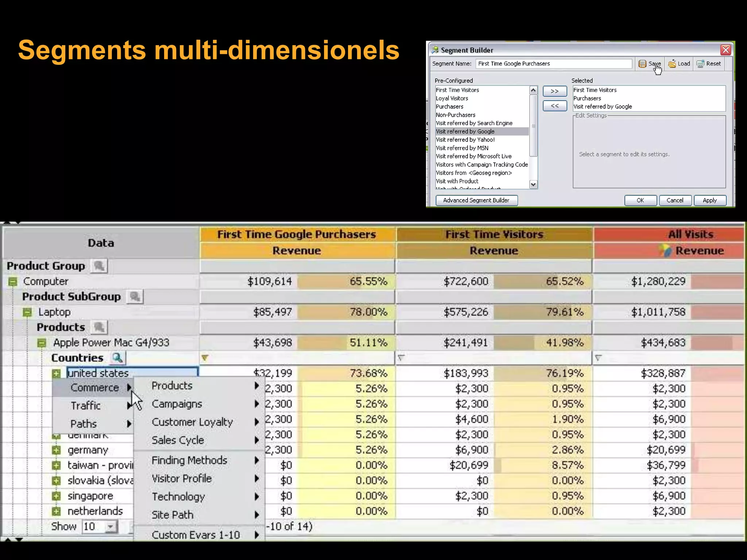
Task: Select Visit referred by MSN entry
Action: click(x=482, y=148)
